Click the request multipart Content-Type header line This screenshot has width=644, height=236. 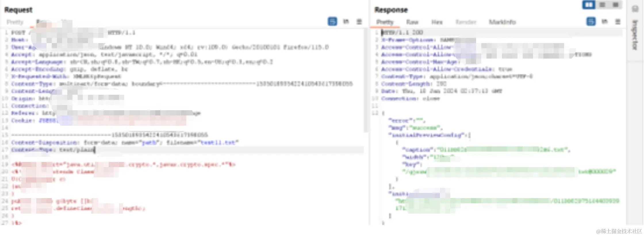[x=182, y=84]
